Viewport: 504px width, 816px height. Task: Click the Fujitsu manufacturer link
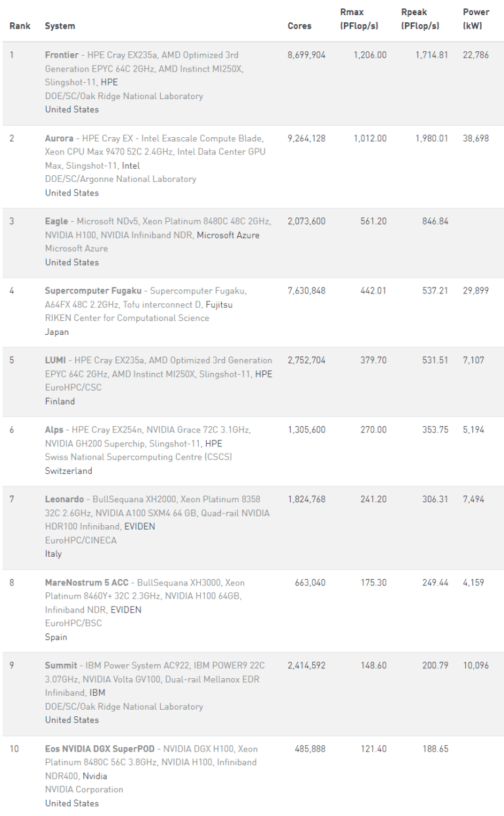click(219, 305)
